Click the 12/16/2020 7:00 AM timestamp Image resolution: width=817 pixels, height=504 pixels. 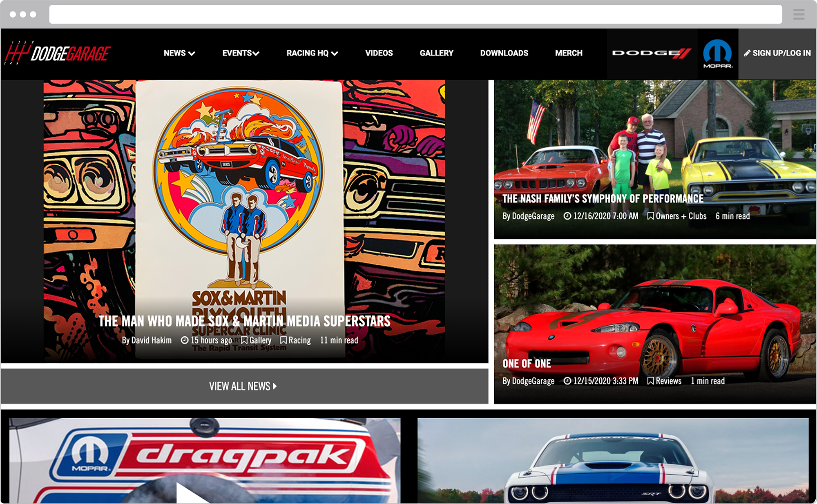coord(605,216)
